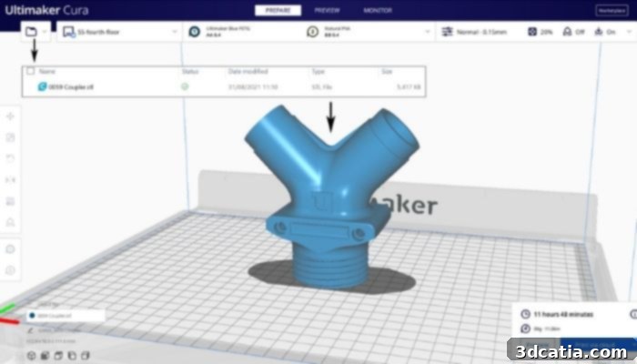Click the Ultimaker Cura logo

tap(46, 10)
